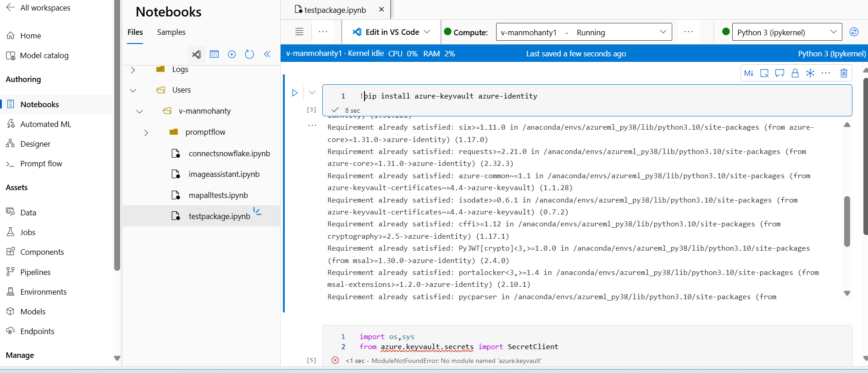Open Home in the sidebar
The height and width of the screenshot is (373, 868).
point(30,36)
